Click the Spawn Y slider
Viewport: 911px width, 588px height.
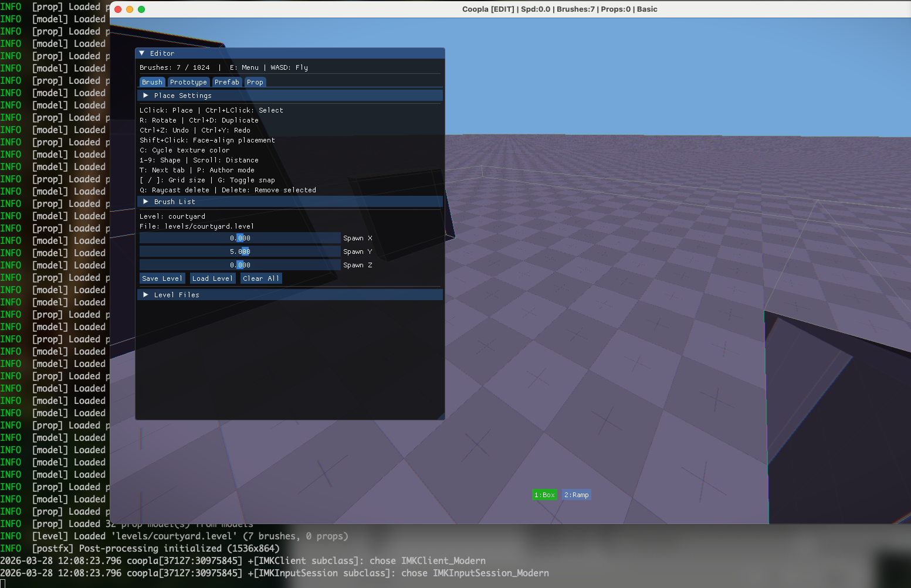(239, 251)
